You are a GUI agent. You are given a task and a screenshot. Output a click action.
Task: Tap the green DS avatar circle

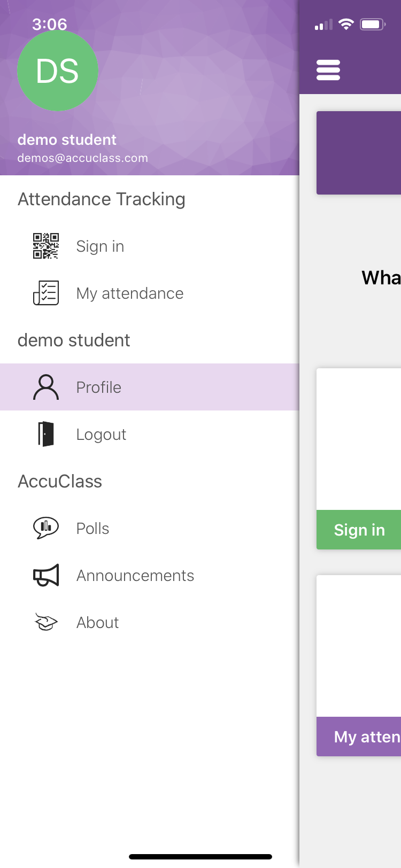click(x=58, y=71)
